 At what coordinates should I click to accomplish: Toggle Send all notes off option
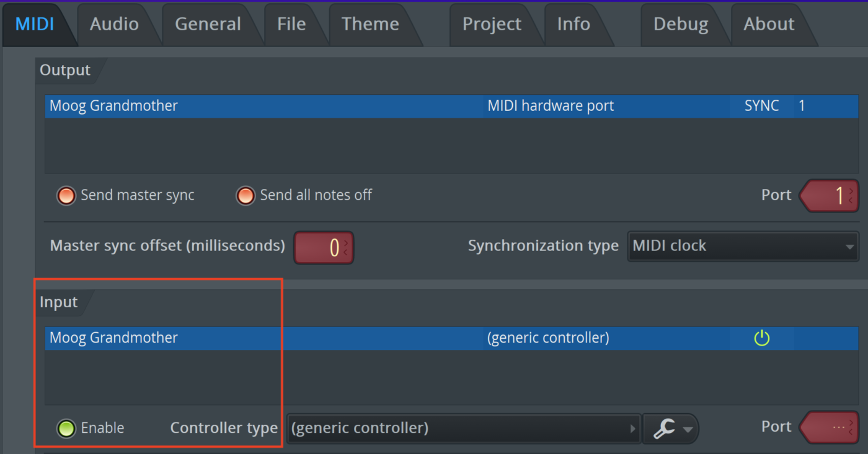[x=246, y=196]
